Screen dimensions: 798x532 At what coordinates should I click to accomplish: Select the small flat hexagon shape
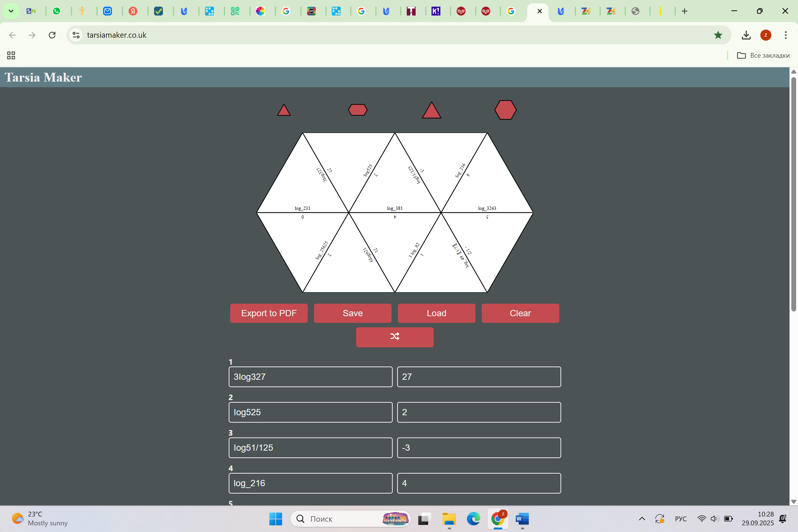pos(358,110)
